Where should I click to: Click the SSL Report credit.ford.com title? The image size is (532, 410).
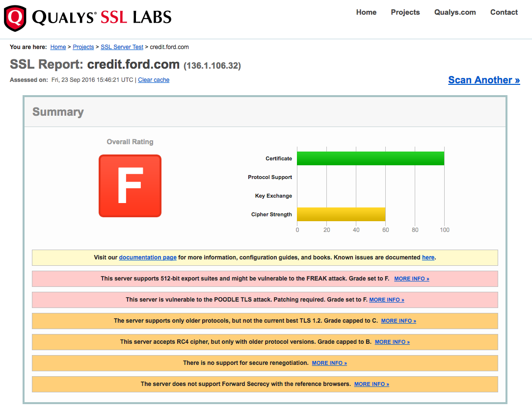pyautogui.click(x=95, y=64)
